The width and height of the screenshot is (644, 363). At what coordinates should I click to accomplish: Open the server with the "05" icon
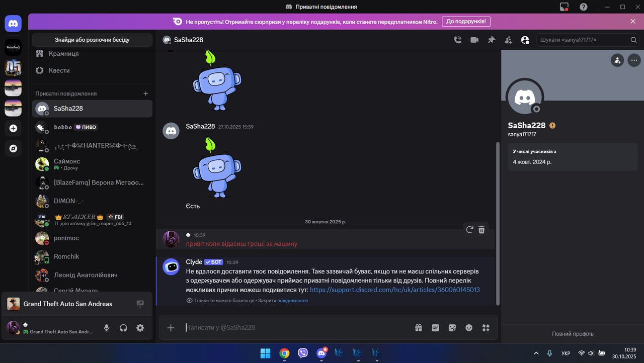(x=13, y=67)
